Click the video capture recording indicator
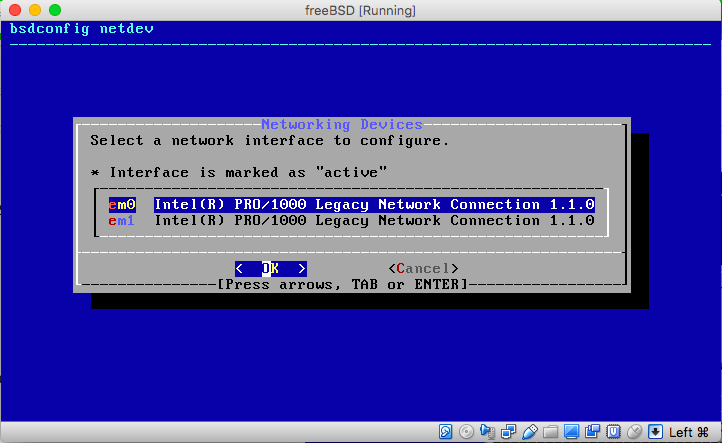Screen dimensions: 722x443 point(592,432)
